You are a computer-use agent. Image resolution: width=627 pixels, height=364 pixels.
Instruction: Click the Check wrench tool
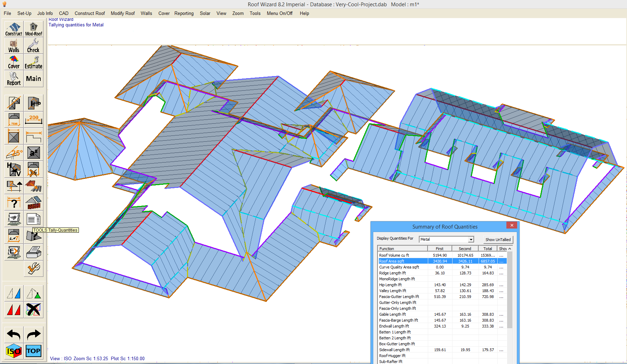point(33,45)
